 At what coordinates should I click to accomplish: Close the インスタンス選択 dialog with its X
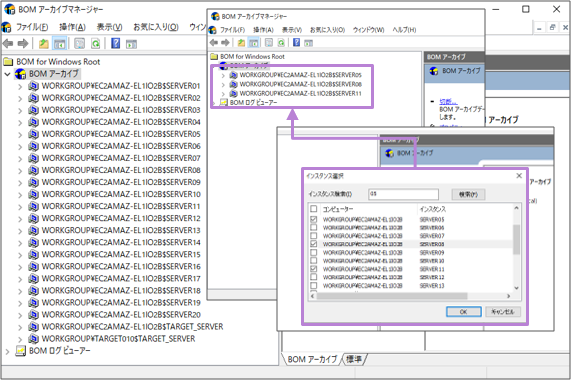pos(519,176)
